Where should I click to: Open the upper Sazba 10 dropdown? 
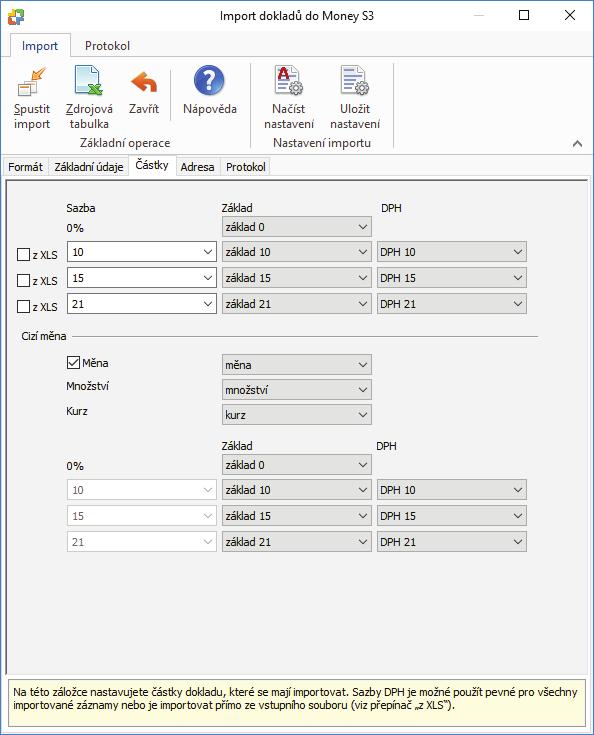tap(142, 252)
